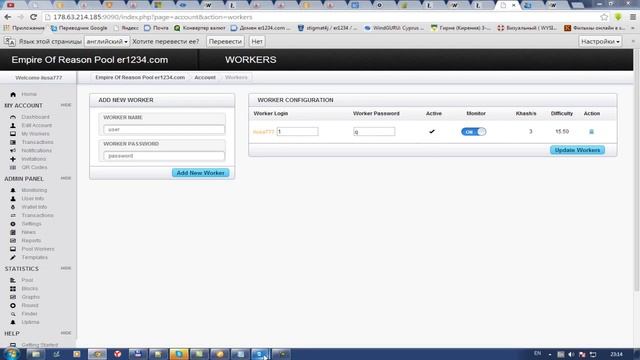Open Monitoring in Admin Panel
The image size is (640, 360).
coord(34,190)
